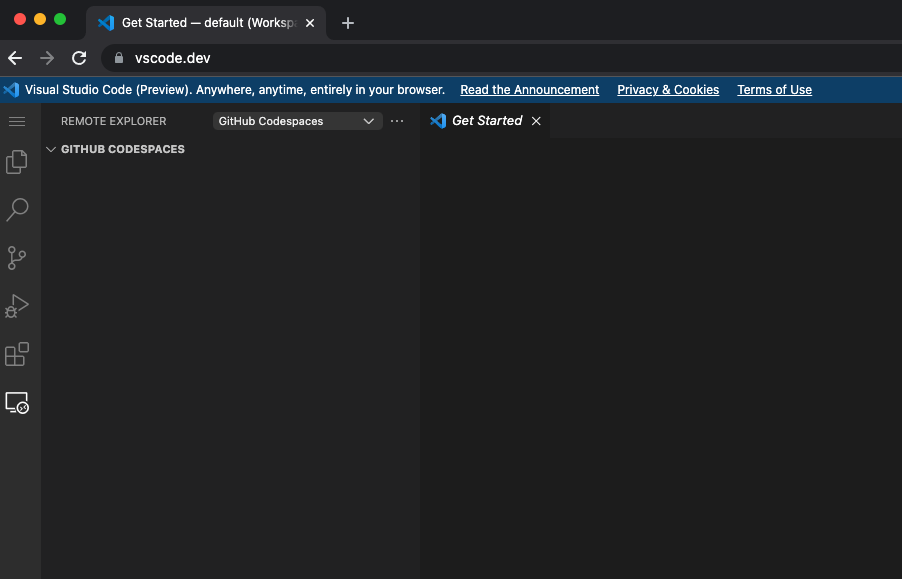Screen dimensions: 902x579
Task: Open the Read the Announcement link
Action: click(x=529, y=89)
